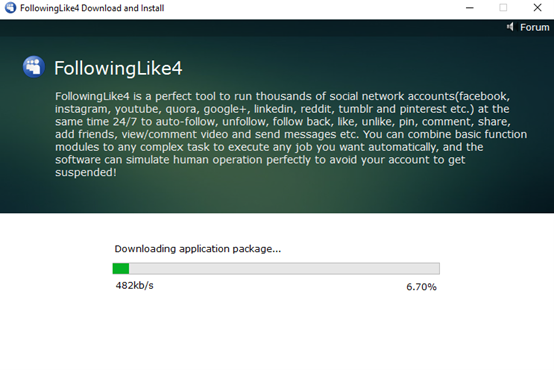Click the empty title bar space

(311, 8)
